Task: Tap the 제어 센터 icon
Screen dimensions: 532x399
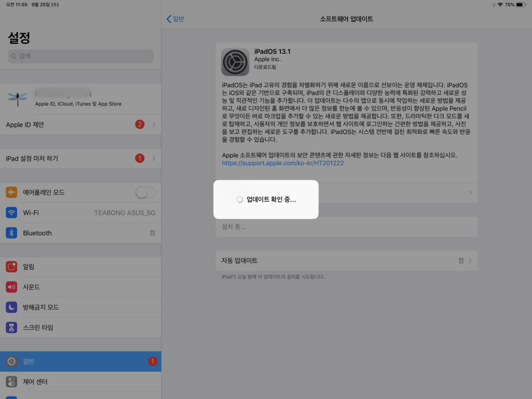Action: point(11,382)
